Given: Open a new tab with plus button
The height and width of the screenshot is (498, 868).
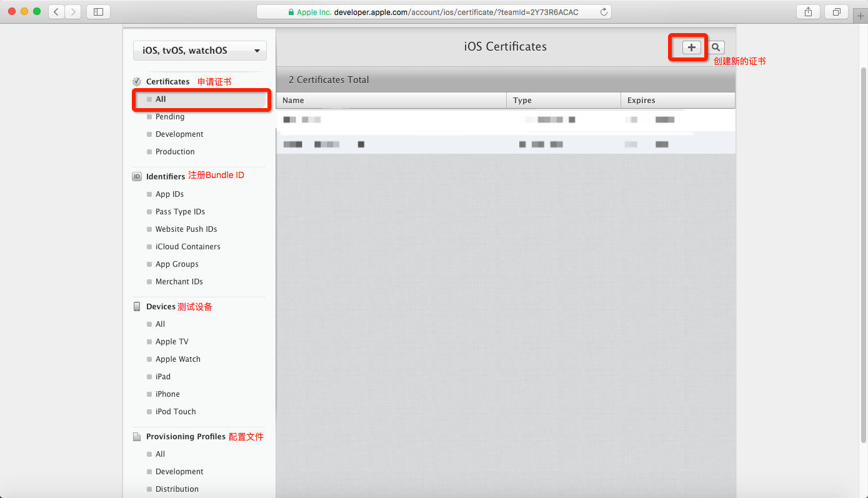Looking at the screenshot, I should tap(861, 16).
